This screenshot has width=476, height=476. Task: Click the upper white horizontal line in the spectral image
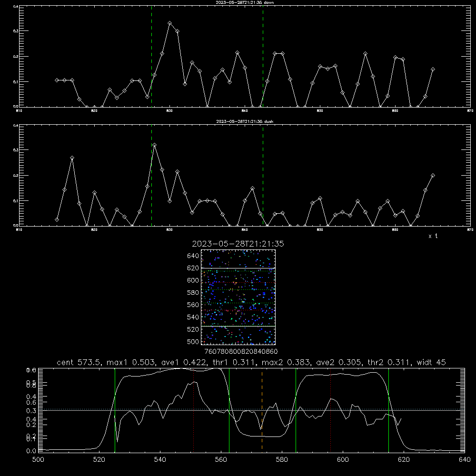tap(238, 268)
